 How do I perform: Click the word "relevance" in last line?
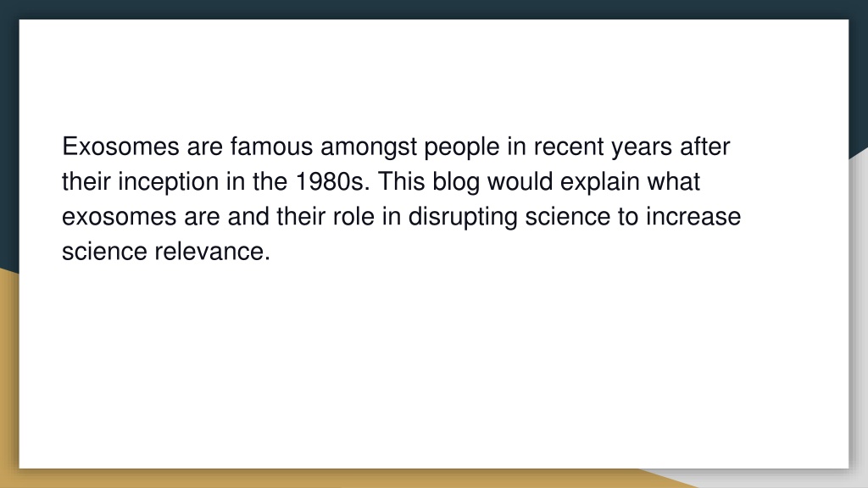(212, 251)
